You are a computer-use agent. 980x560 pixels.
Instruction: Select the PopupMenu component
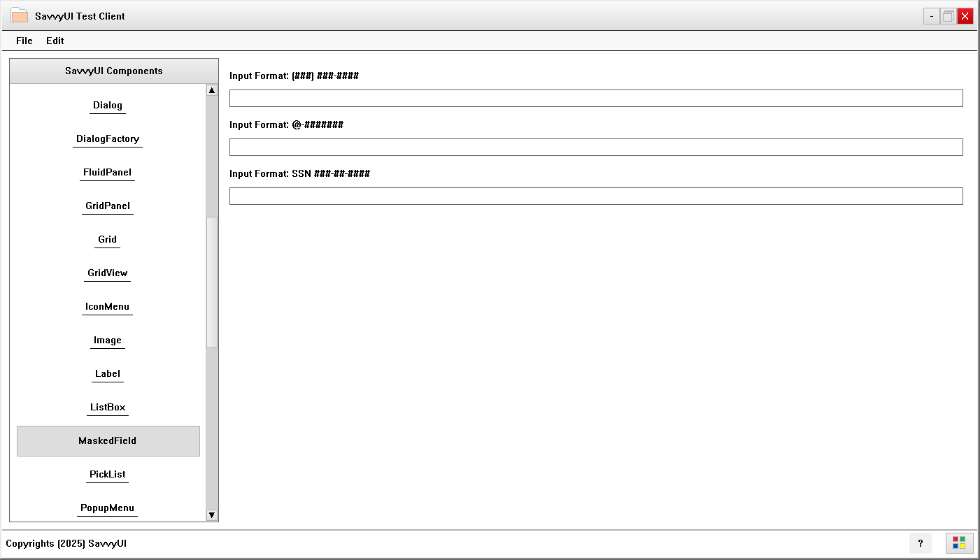(107, 508)
